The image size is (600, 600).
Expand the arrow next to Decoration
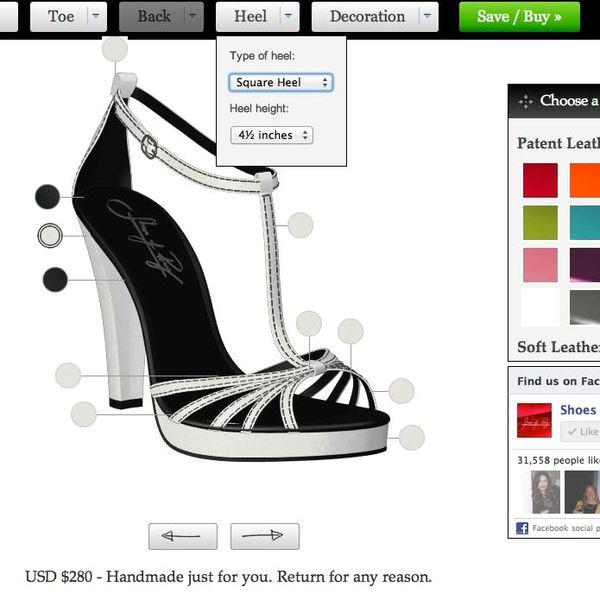click(x=428, y=16)
